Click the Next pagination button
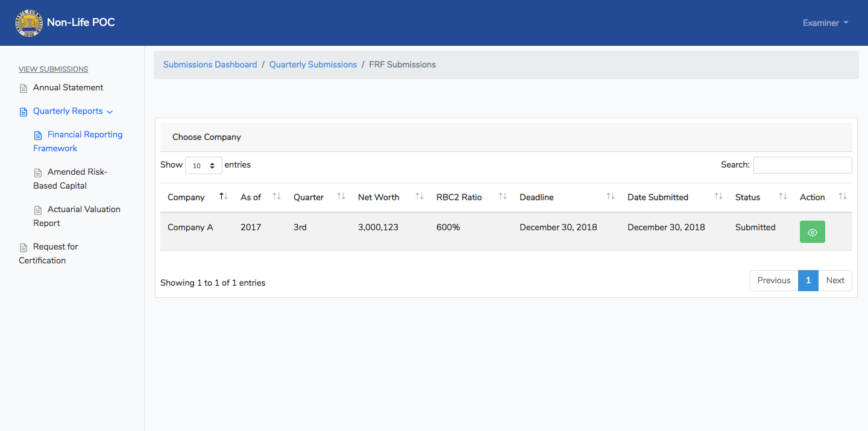Image resolution: width=868 pixels, height=431 pixels. tap(835, 280)
